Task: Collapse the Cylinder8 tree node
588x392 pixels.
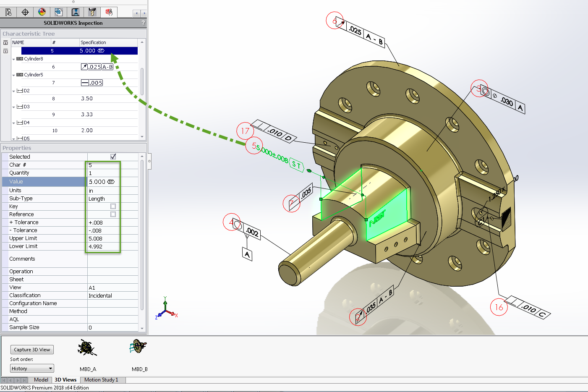Action: pos(14,59)
